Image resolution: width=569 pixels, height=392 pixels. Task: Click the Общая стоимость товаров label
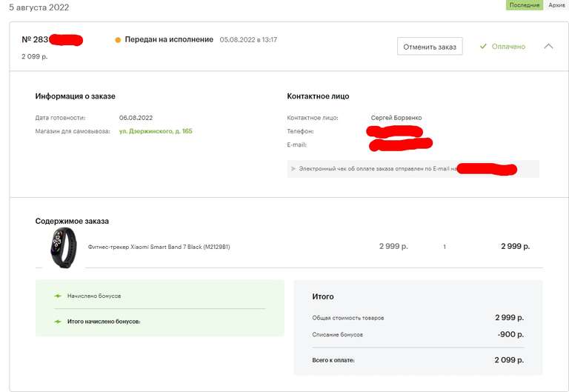[348, 318]
